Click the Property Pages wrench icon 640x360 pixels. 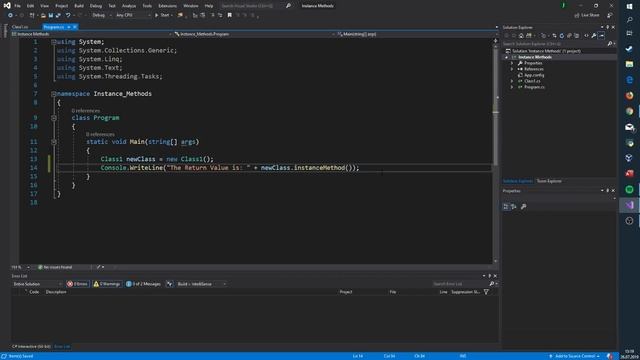point(524,207)
